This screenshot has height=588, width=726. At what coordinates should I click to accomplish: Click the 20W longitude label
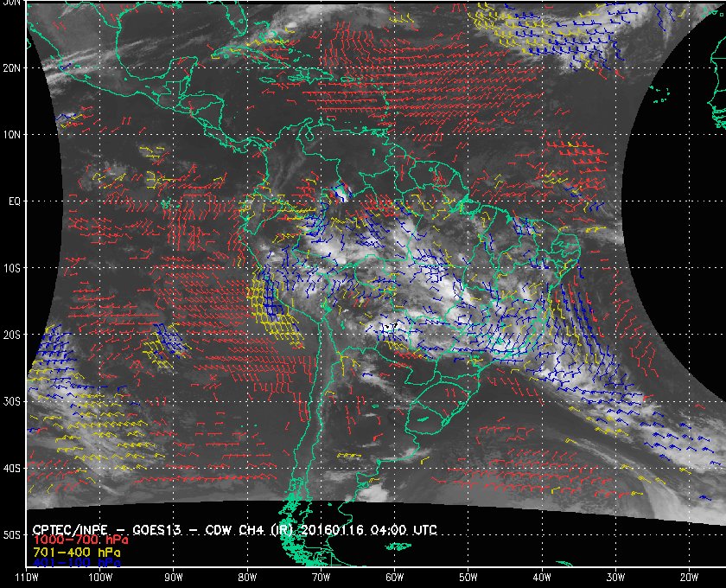pyautogui.click(x=689, y=577)
